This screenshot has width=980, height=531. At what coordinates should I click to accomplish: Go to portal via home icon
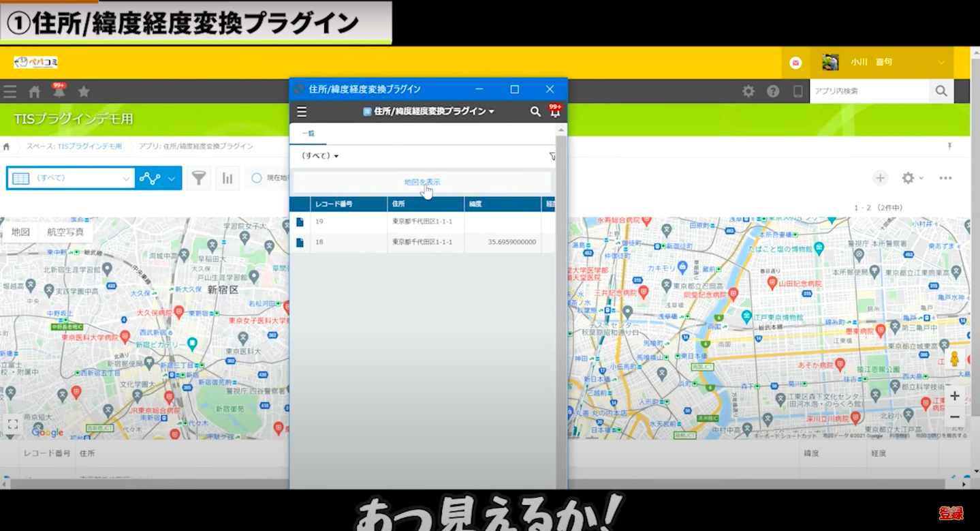point(34,91)
